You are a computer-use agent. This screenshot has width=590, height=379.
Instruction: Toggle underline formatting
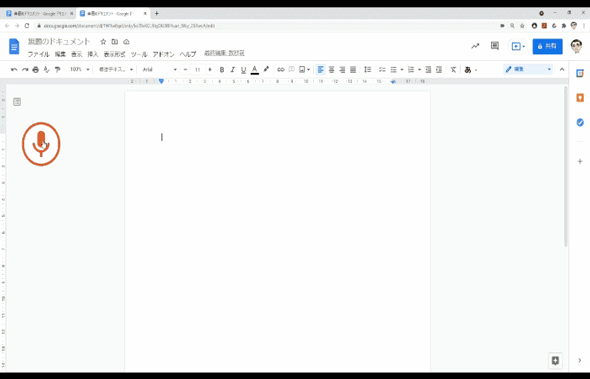coord(243,70)
